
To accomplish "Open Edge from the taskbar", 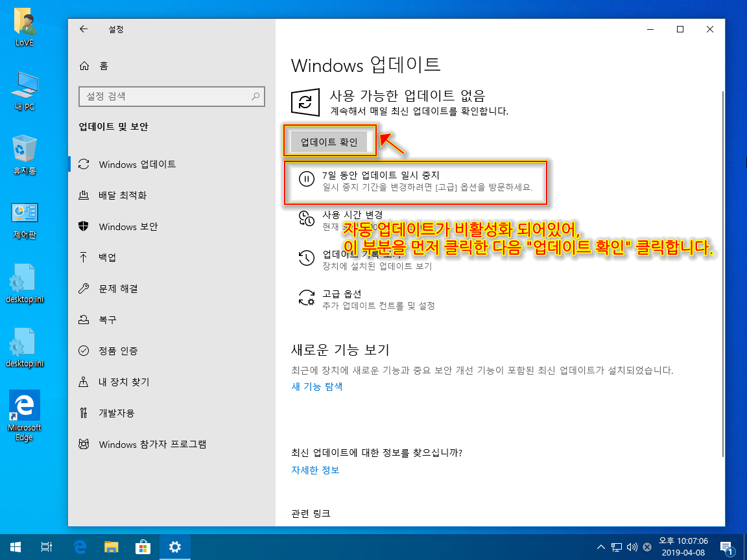I will (80, 547).
